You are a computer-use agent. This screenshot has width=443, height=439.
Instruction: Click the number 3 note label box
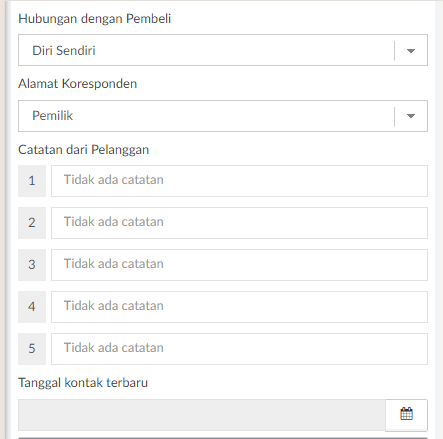pos(32,265)
